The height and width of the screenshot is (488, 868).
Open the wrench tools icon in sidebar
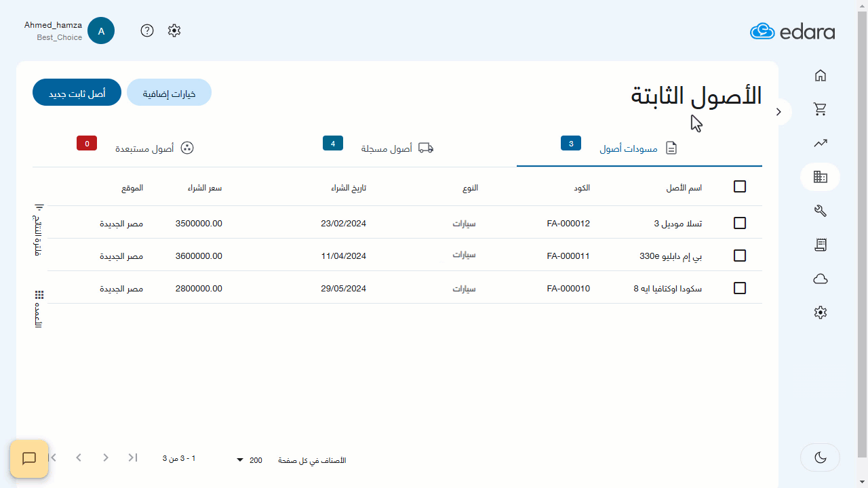click(820, 211)
